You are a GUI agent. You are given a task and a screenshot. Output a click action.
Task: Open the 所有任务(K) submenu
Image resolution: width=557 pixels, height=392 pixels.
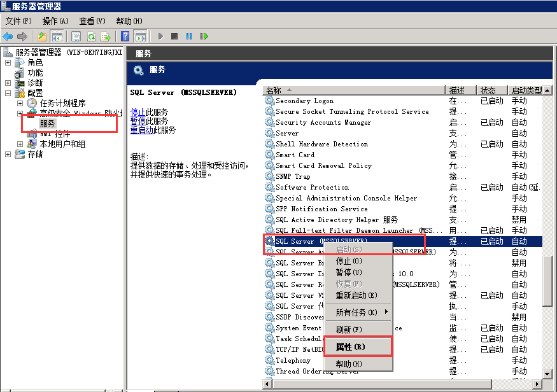point(358,312)
